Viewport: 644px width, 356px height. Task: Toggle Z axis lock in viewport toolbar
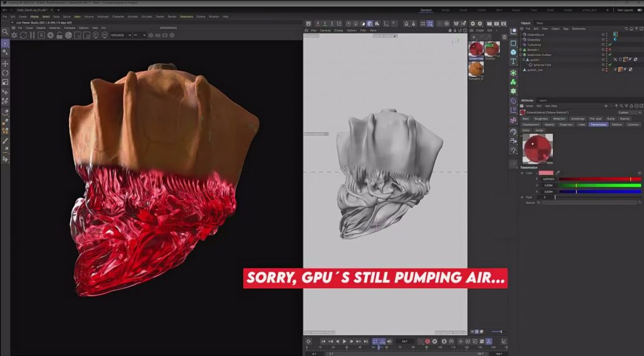[x=332, y=24]
